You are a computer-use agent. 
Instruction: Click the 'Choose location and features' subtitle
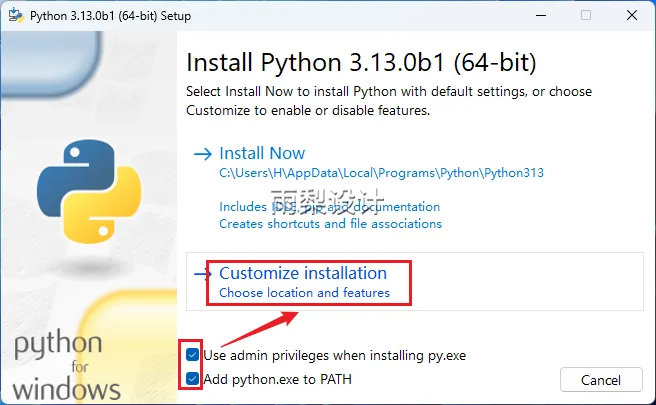pyautogui.click(x=304, y=292)
